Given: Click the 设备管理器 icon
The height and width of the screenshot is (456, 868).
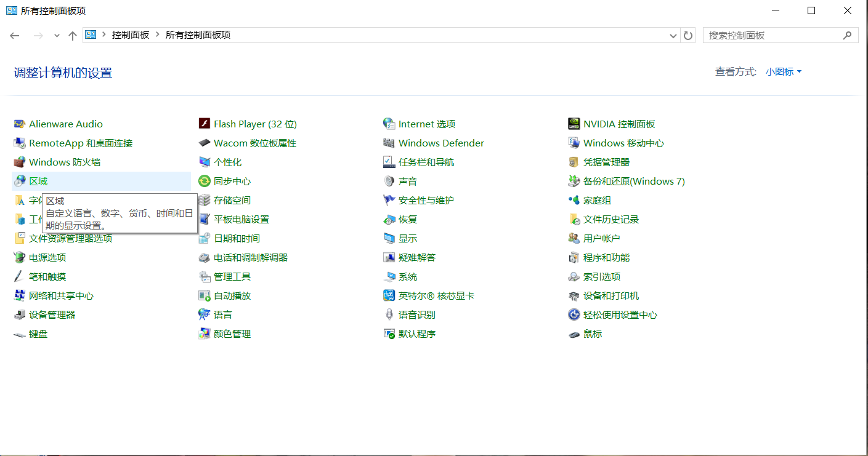Looking at the screenshot, I should point(19,314).
